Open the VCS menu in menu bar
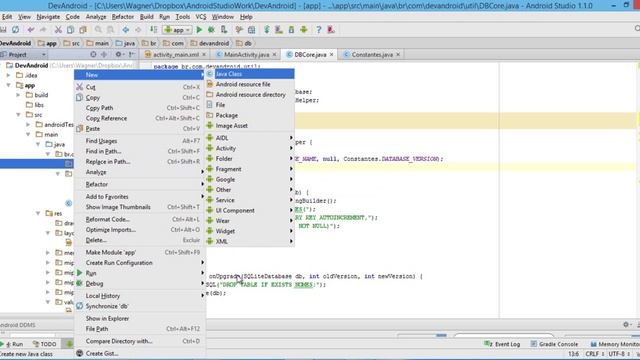The image size is (640, 360). click(x=201, y=17)
